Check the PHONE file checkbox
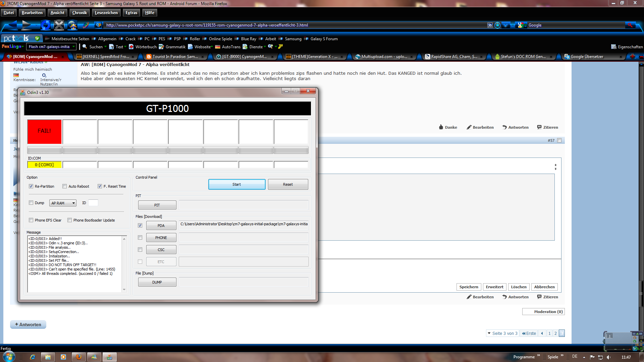The height and width of the screenshot is (362, 644). pos(140,238)
